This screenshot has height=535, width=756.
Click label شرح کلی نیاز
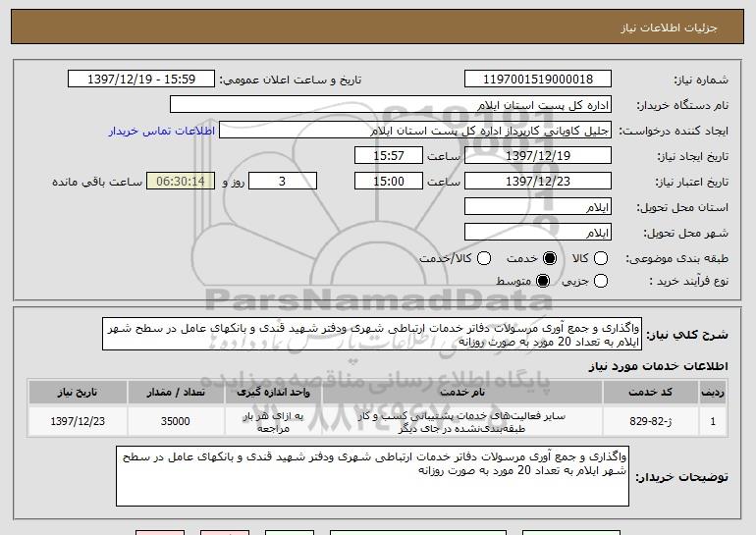tap(687, 335)
